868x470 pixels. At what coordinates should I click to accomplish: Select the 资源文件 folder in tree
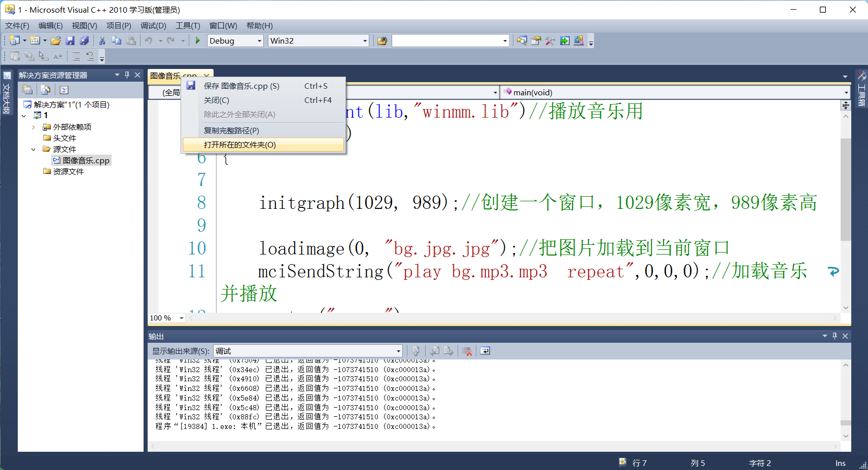(x=63, y=172)
